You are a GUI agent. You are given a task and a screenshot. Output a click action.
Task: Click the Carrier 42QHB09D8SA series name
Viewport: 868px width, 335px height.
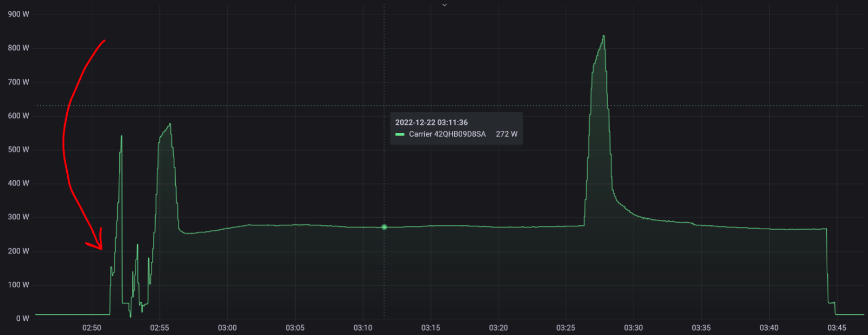448,134
